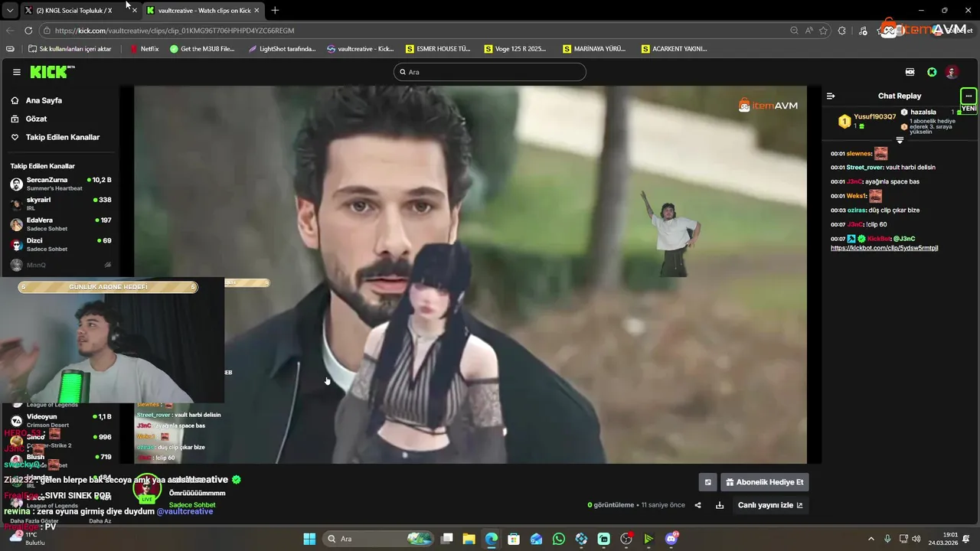980x551 pixels.
Task: Click the clip video player
Action: (470, 274)
